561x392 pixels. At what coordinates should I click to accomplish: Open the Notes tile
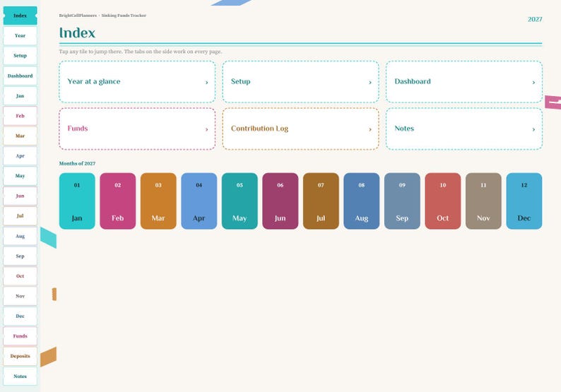(464, 129)
